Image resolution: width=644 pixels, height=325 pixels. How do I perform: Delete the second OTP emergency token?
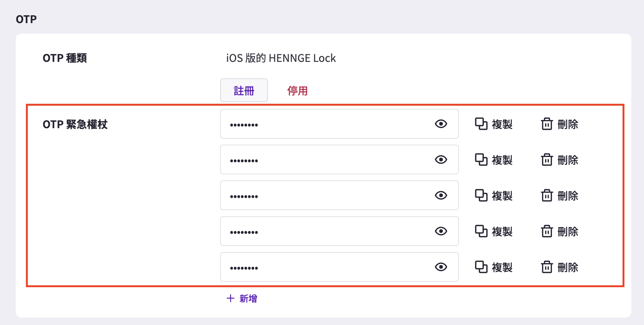pos(559,160)
